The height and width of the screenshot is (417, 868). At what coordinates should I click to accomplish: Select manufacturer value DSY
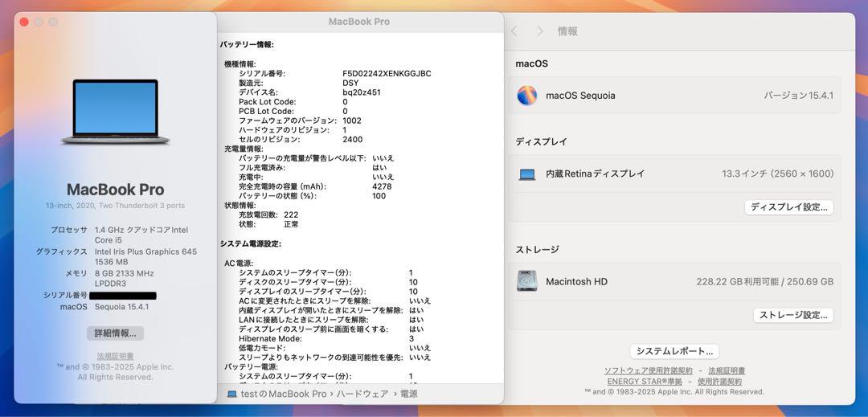[350, 83]
